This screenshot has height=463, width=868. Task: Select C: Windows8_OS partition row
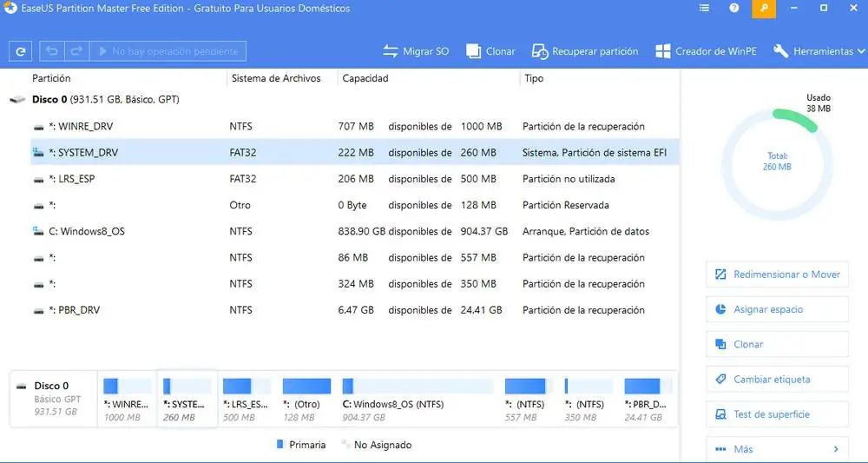coord(354,231)
